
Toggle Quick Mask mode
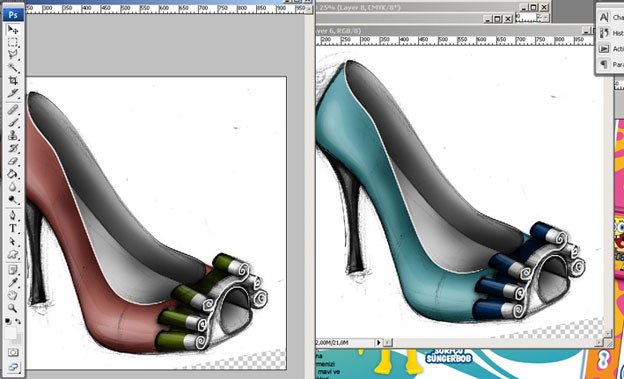[13, 352]
